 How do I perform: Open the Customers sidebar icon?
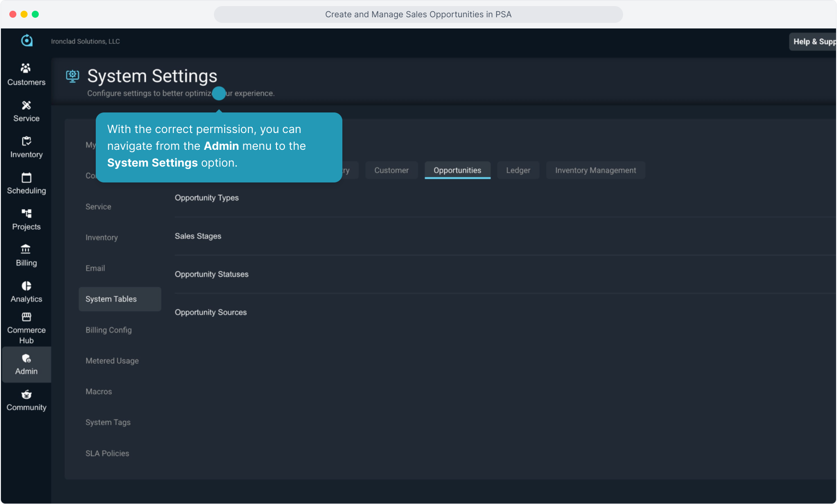point(26,69)
